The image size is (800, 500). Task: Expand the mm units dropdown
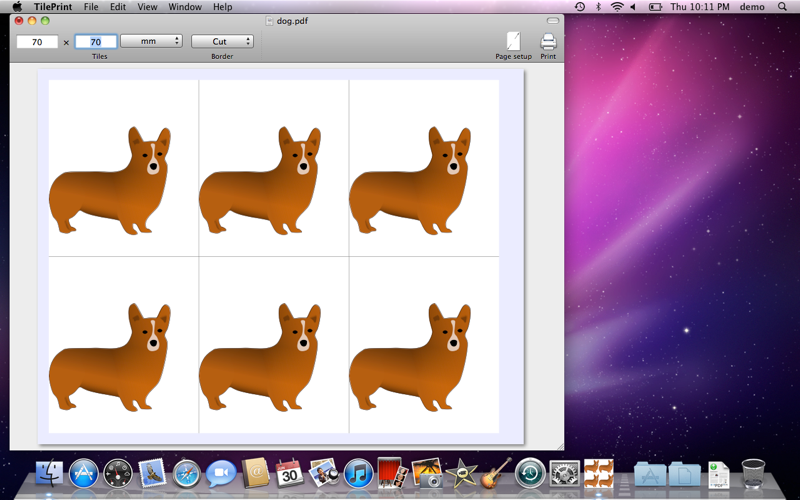(151, 42)
